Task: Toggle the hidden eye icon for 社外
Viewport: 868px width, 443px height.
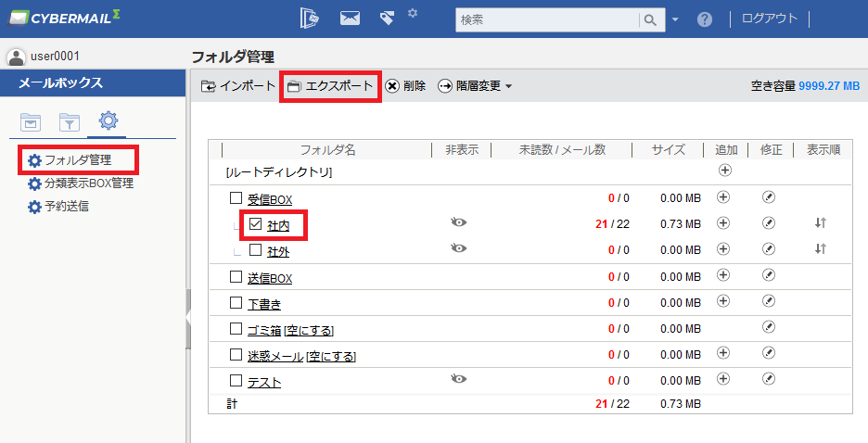Action: click(x=458, y=248)
